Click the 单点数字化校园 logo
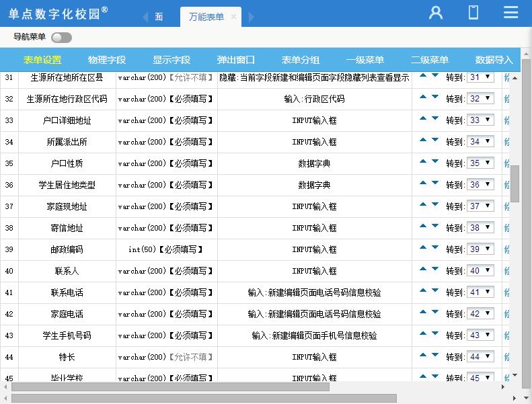Image resolution: width=532 pixels, height=404 pixels. 58,13
